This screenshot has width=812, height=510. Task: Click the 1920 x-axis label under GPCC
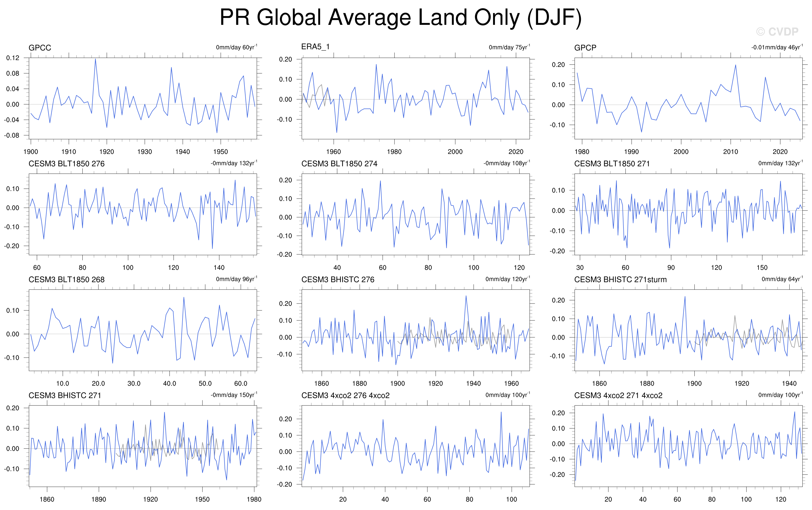[x=107, y=152]
